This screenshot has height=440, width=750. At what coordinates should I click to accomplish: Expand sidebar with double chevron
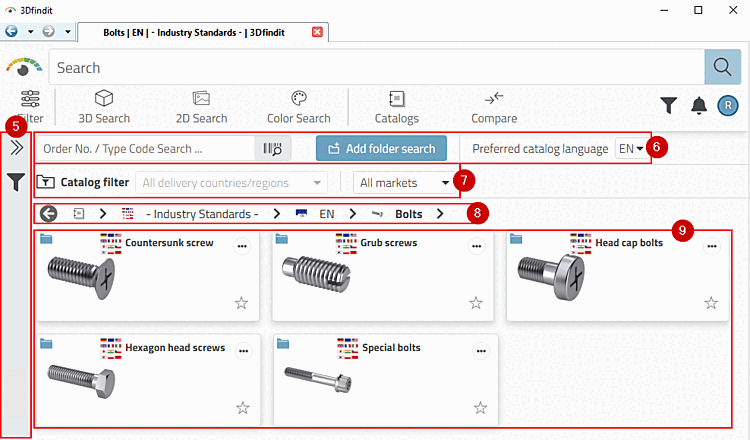[x=17, y=148]
